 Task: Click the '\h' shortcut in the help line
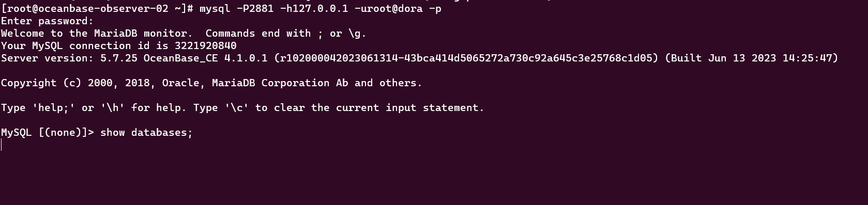click(x=113, y=108)
